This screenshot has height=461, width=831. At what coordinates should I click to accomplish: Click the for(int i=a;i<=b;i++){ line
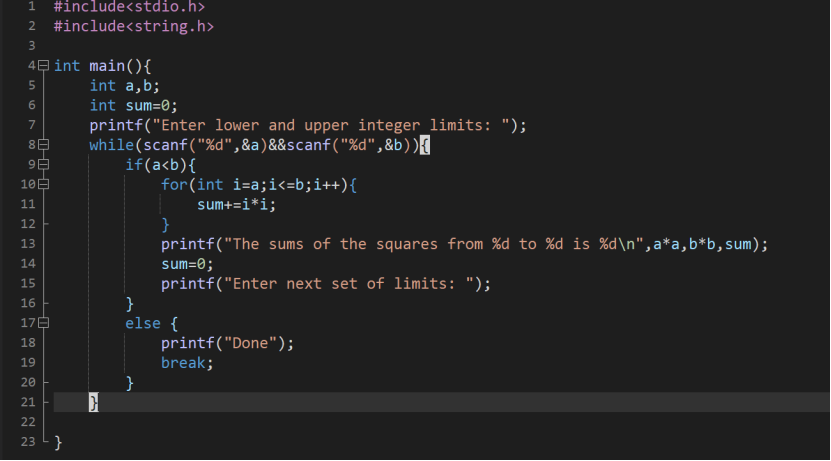click(259, 185)
